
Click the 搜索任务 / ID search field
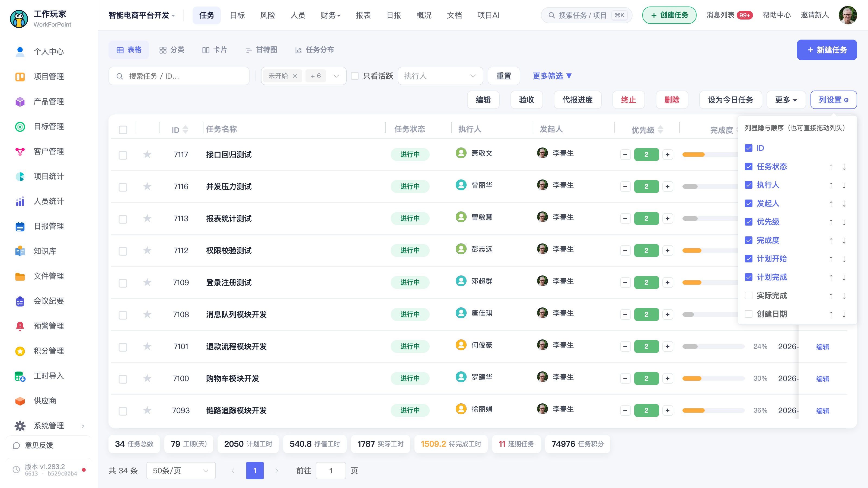[179, 76]
